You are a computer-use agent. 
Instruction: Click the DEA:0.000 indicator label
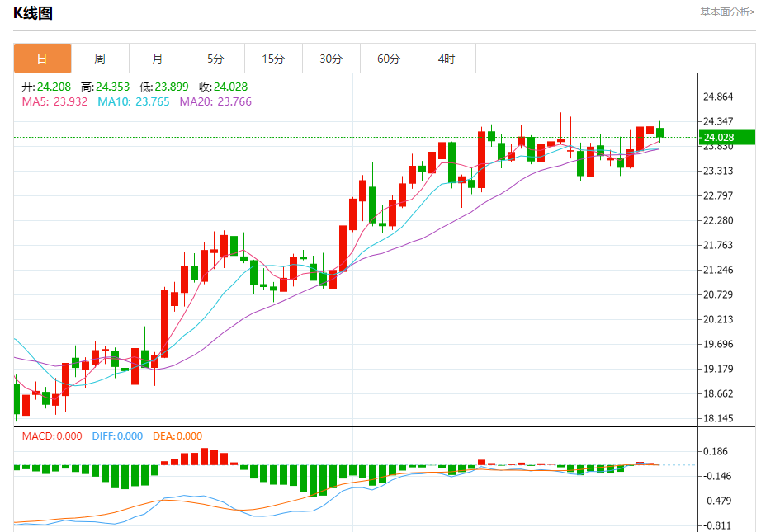click(177, 436)
